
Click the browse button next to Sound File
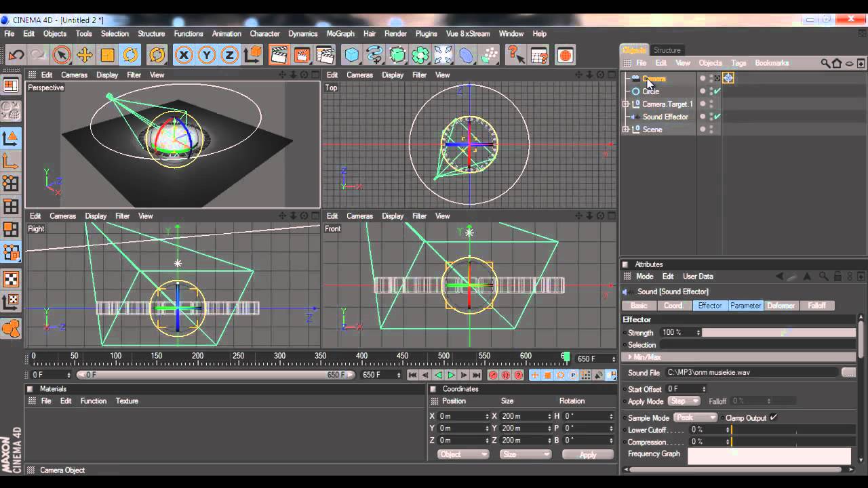pos(848,372)
